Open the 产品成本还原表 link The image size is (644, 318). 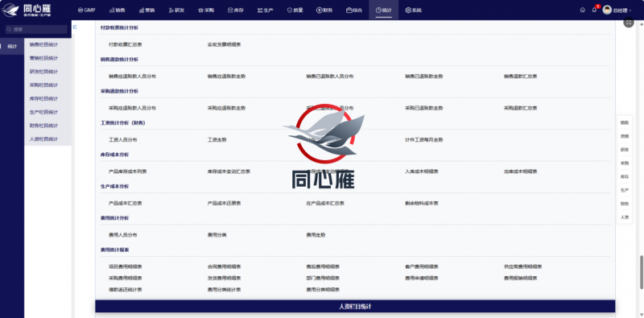(x=225, y=203)
